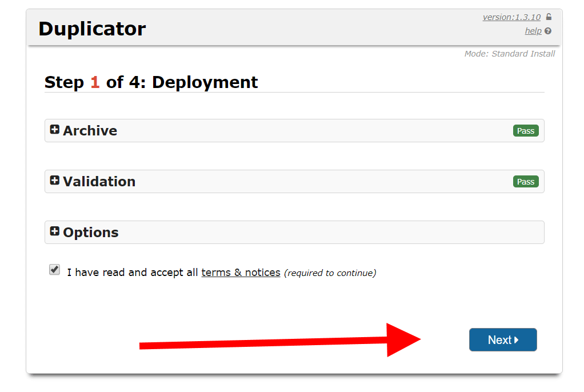Click the plus icon on Archive section

(55, 129)
